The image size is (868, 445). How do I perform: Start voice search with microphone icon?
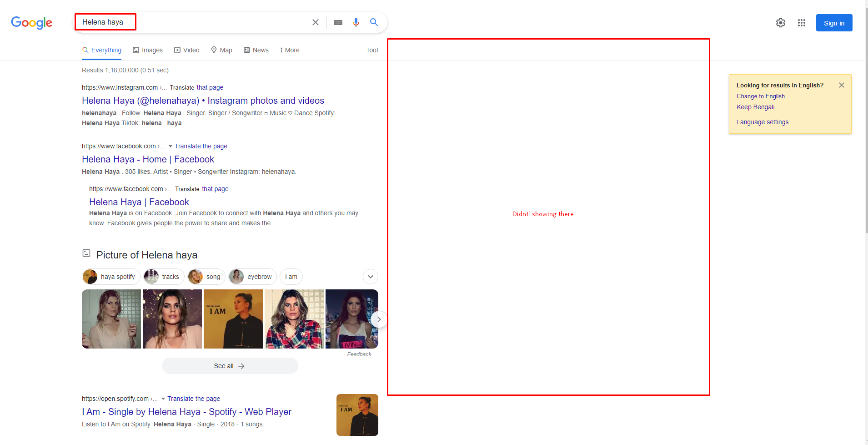point(356,22)
